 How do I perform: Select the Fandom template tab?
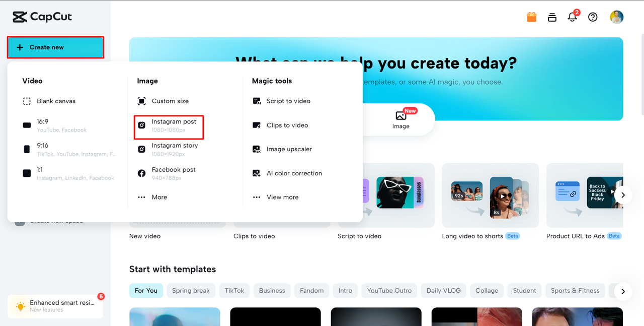[312, 291]
